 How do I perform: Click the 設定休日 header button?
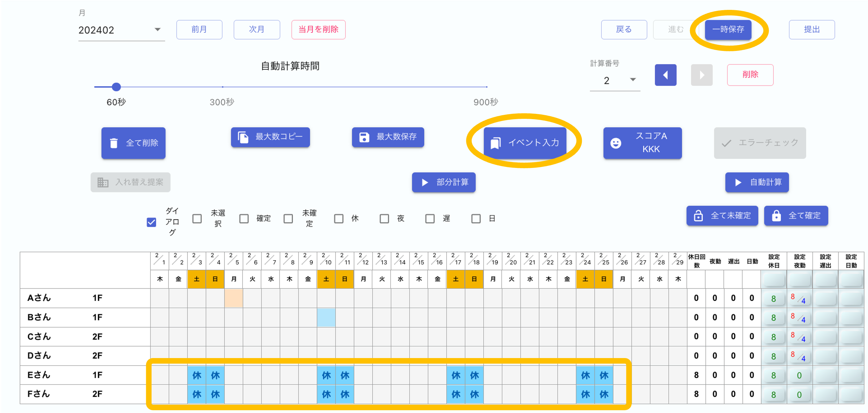[774, 279]
